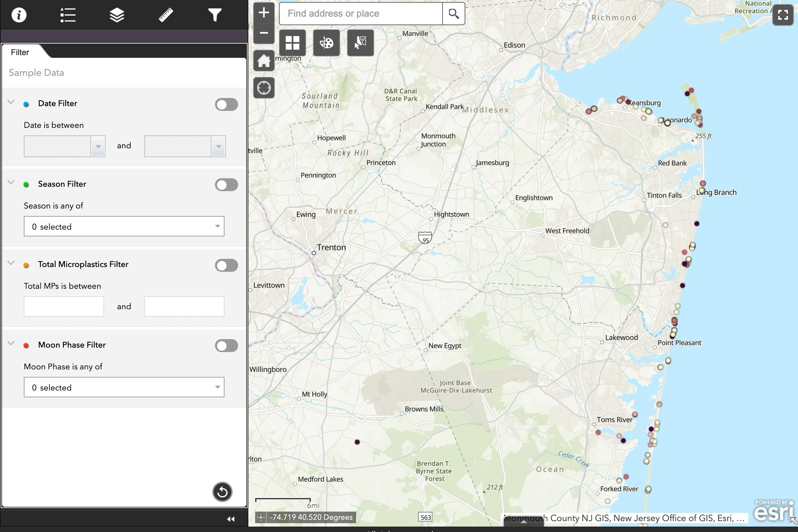798x532 pixels.
Task: Open the Season selection dropdown
Action: pyautogui.click(x=124, y=226)
